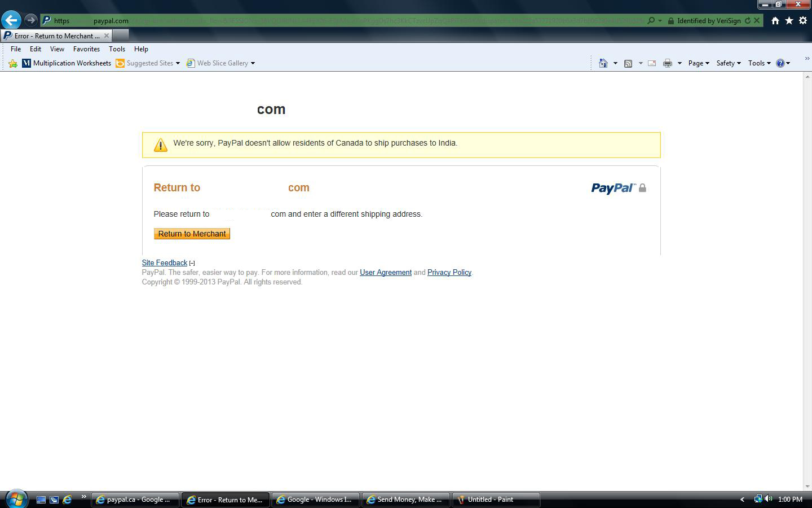
Task: Open the Favorites menu
Action: tap(86, 49)
